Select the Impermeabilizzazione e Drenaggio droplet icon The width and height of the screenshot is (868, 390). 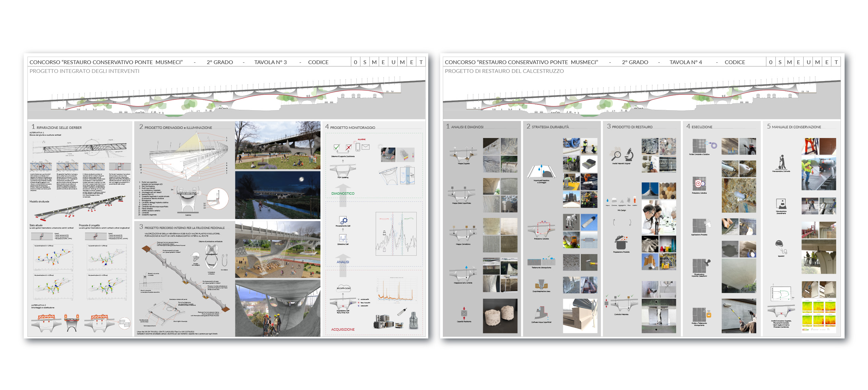[541, 172]
